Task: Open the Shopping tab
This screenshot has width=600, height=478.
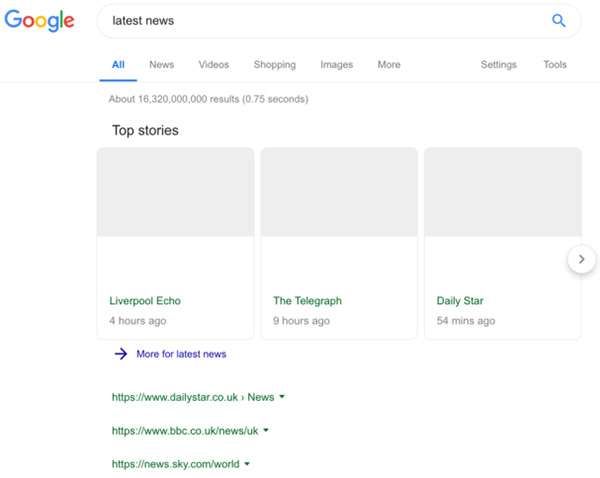Action: point(274,65)
